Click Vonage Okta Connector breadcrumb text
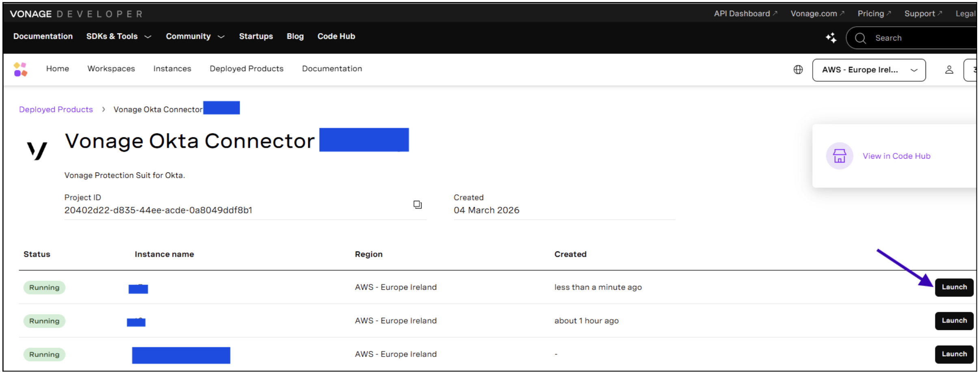 pos(158,110)
